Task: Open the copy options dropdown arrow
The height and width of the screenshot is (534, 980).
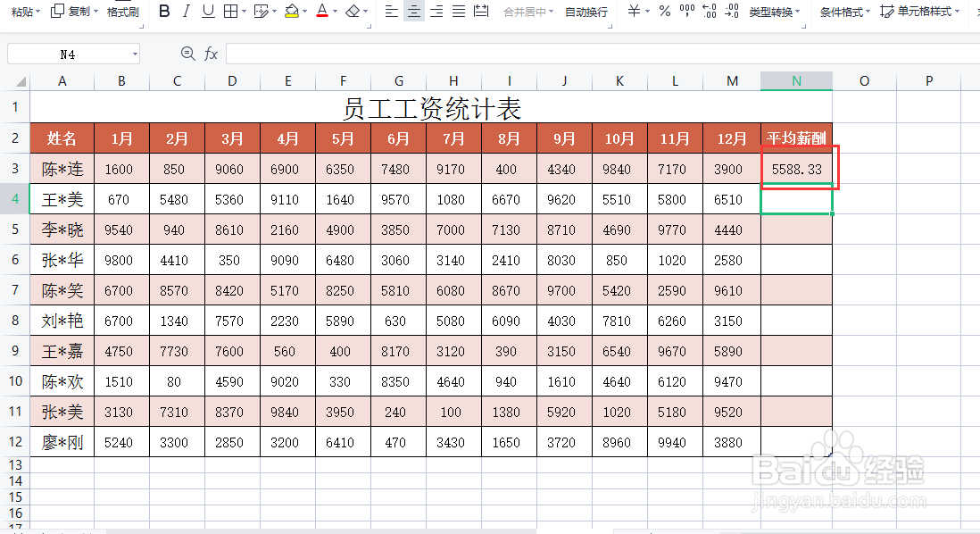Action: pos(96,12)
